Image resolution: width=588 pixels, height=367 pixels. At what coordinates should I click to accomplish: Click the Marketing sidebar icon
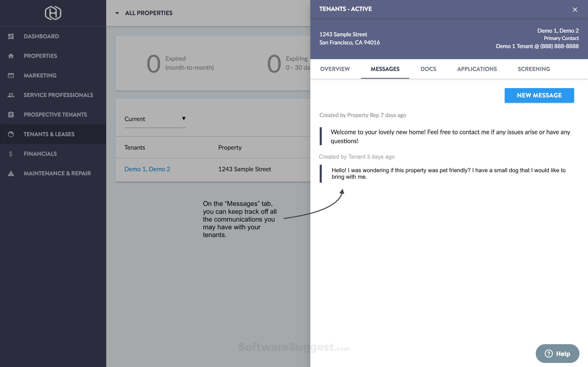11,75
